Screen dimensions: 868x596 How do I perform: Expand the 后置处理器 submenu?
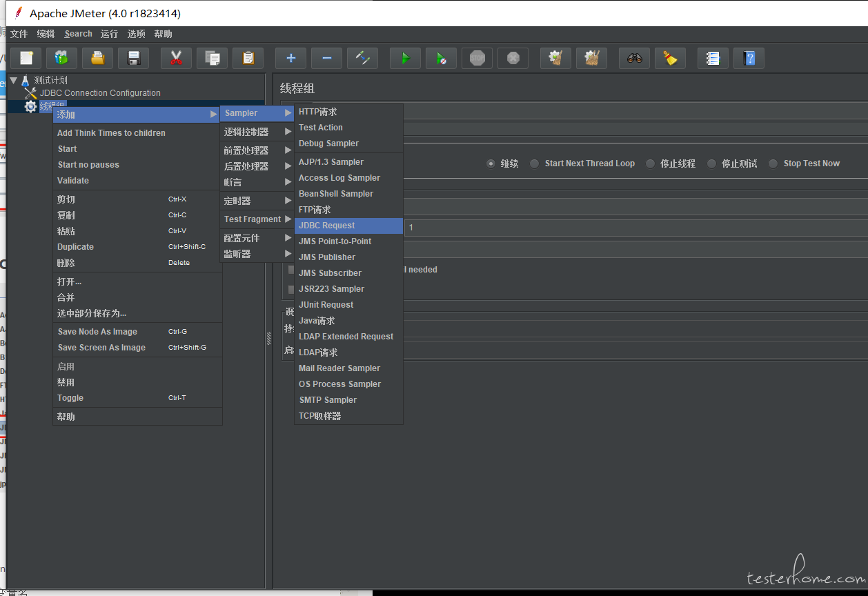pyautogui.click(x=257, y=166)
